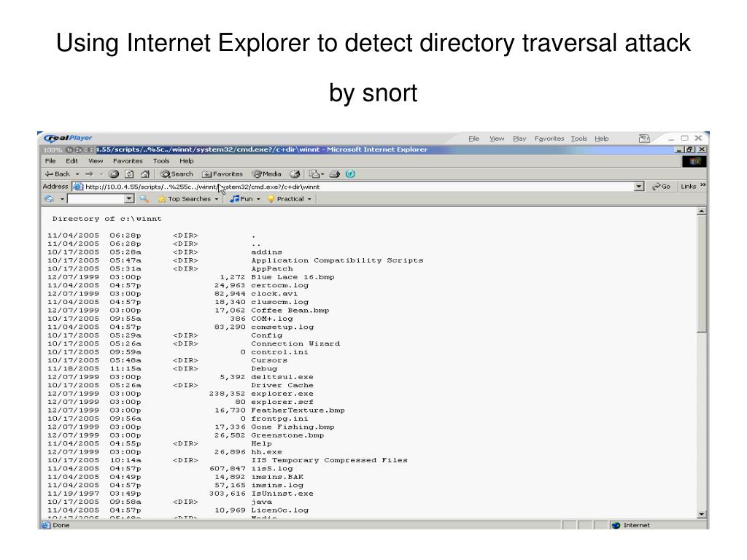Screen dimensions: 747x560
Task: Open View menu in Internet Explorer
Action: pos(96,161)
